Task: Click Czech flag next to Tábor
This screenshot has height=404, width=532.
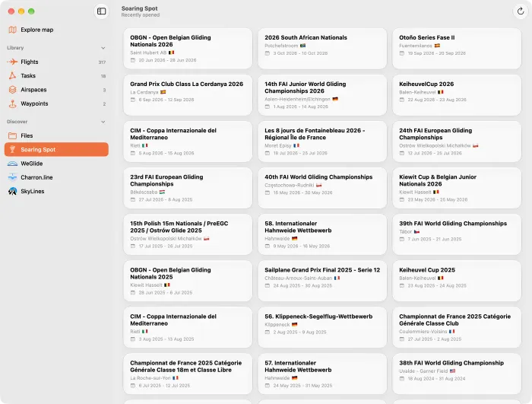Action: pos(416,232)
